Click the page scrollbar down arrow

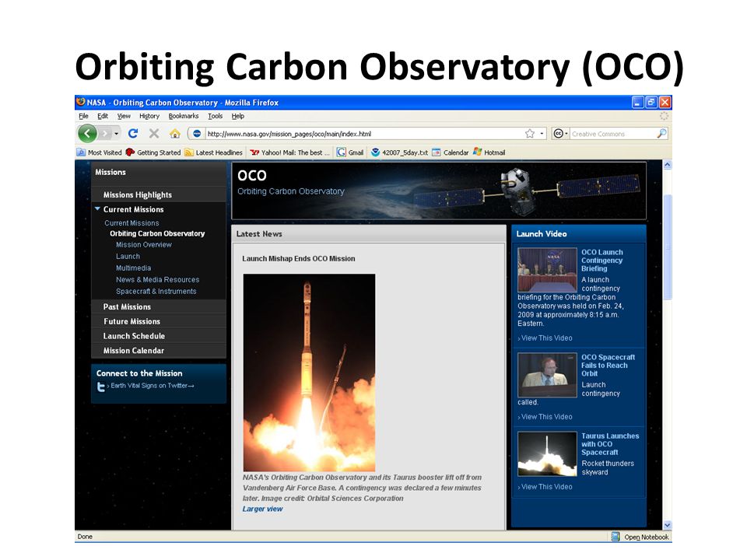(x=668, y=525)
